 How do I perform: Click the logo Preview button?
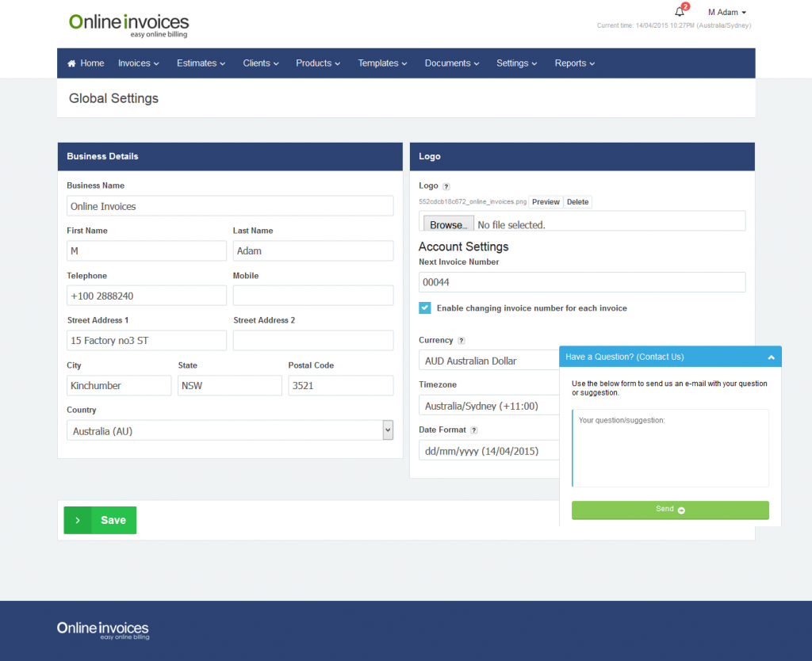(x=546, y=202)
